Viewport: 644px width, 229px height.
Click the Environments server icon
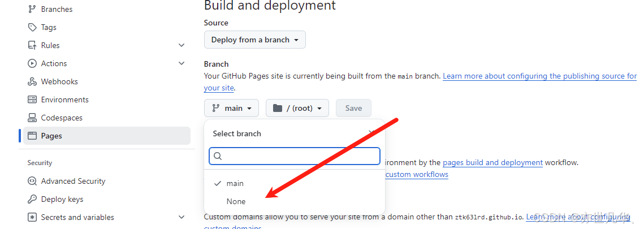[32, 100]
